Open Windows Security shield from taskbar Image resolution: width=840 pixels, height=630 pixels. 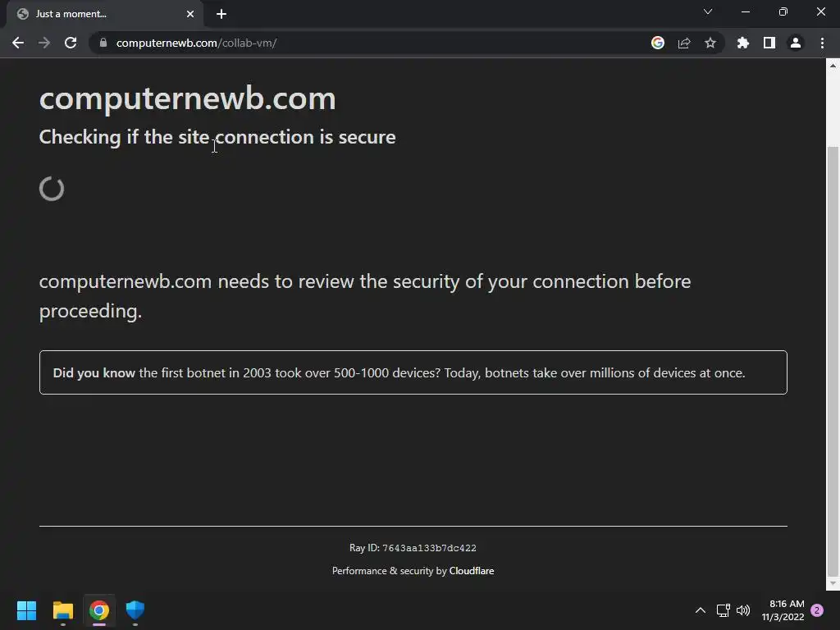point(135,610)
